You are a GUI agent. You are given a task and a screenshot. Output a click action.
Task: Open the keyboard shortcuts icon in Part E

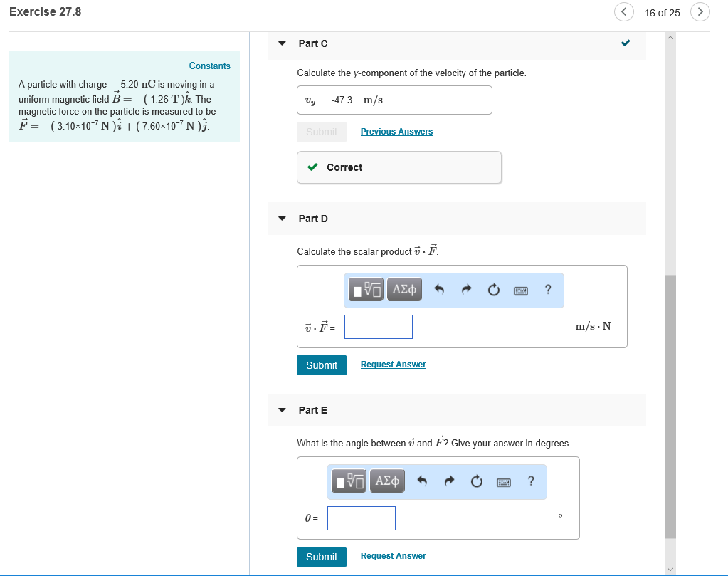(x=502, y=481)
